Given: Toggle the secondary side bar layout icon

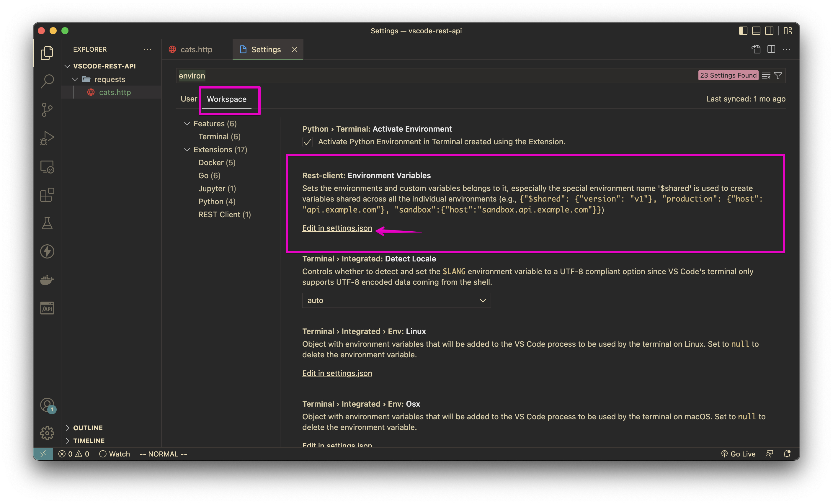Looking at the screenshot, I should (x=769, y=31).
